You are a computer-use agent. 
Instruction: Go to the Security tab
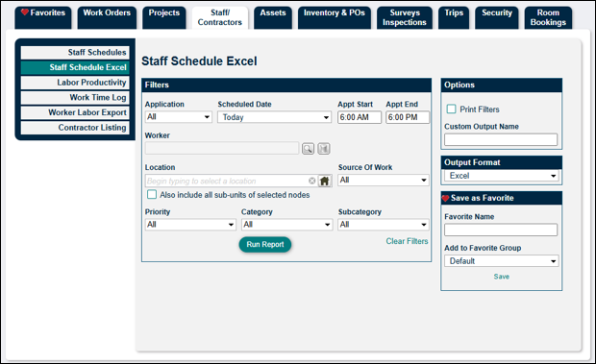497,17
